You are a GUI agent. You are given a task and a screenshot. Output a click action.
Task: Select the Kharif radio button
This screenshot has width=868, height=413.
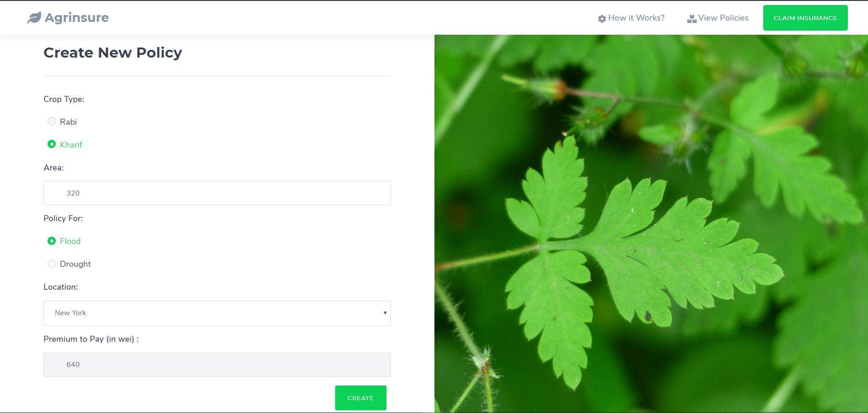pyautogui.click(x=52, y=144)
